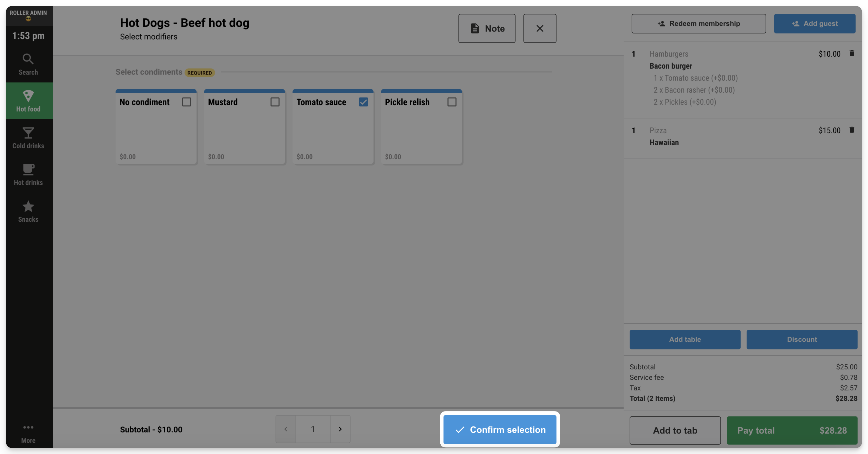The image size is (868, 454).
Task: Add a Note to the hot dog
Action: 487,28
